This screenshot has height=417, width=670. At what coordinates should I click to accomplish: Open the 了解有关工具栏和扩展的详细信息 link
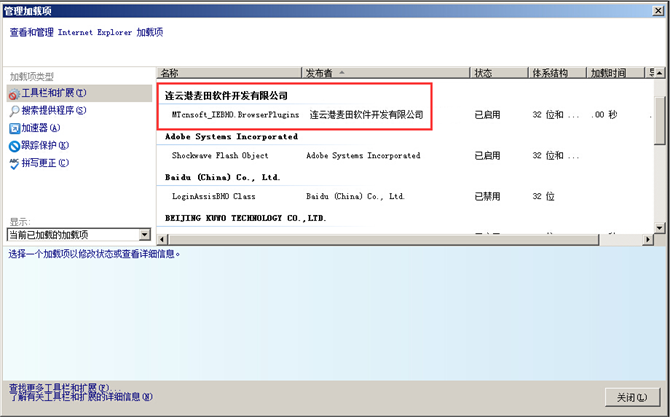point(80,397)
